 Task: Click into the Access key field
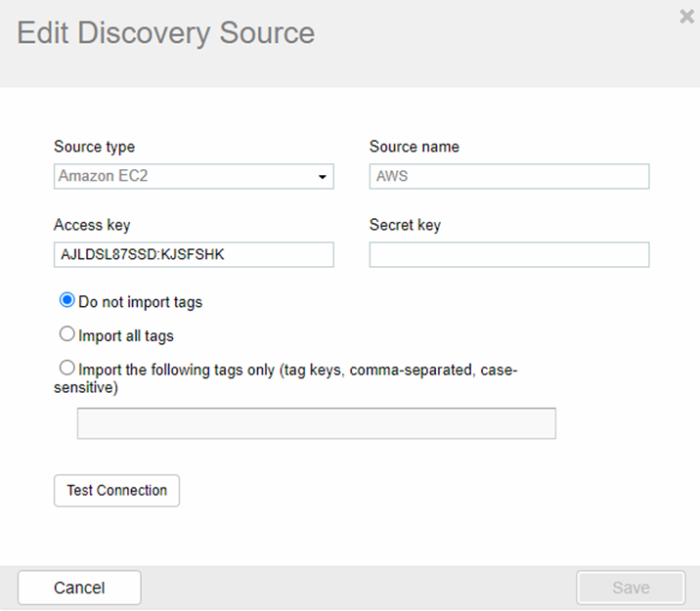(194, 255)
